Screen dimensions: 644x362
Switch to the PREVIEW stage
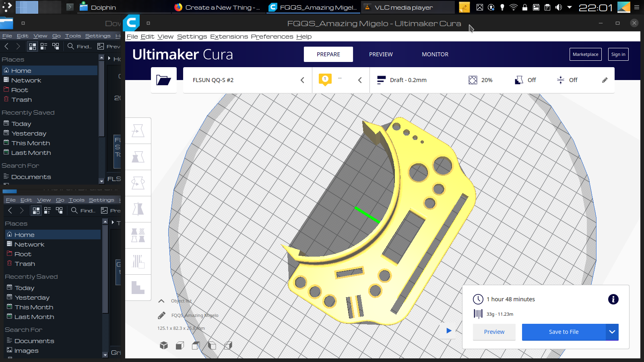381,54
